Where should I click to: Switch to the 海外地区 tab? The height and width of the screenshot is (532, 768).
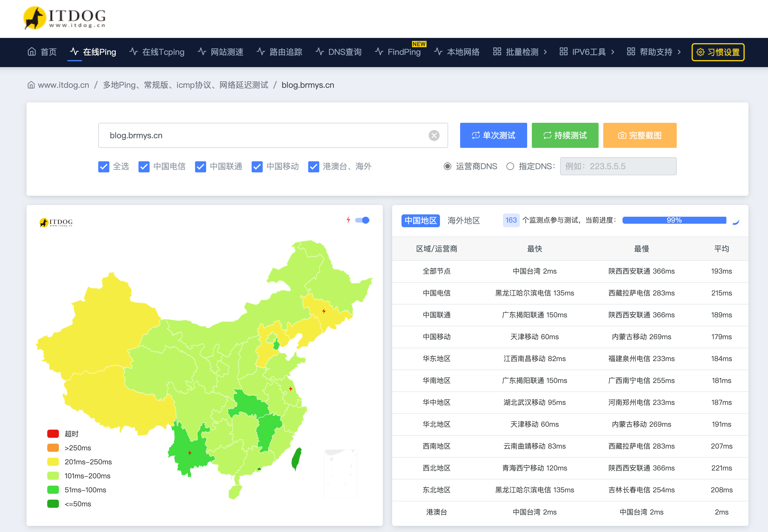click(464, 221)
